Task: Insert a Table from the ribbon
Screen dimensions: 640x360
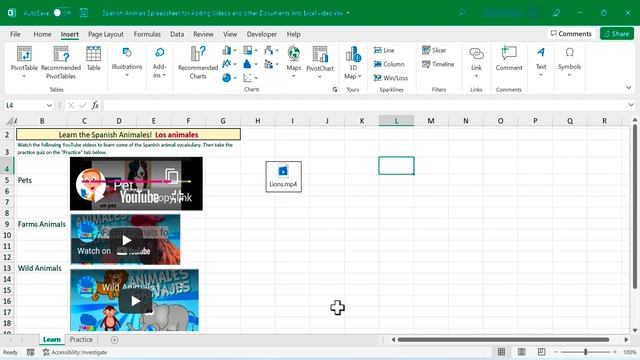Action: click(93, 59)
